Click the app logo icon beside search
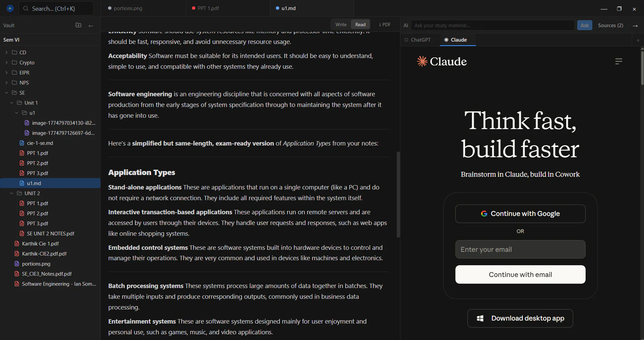 pyautogui.click(x=10, y=8)
